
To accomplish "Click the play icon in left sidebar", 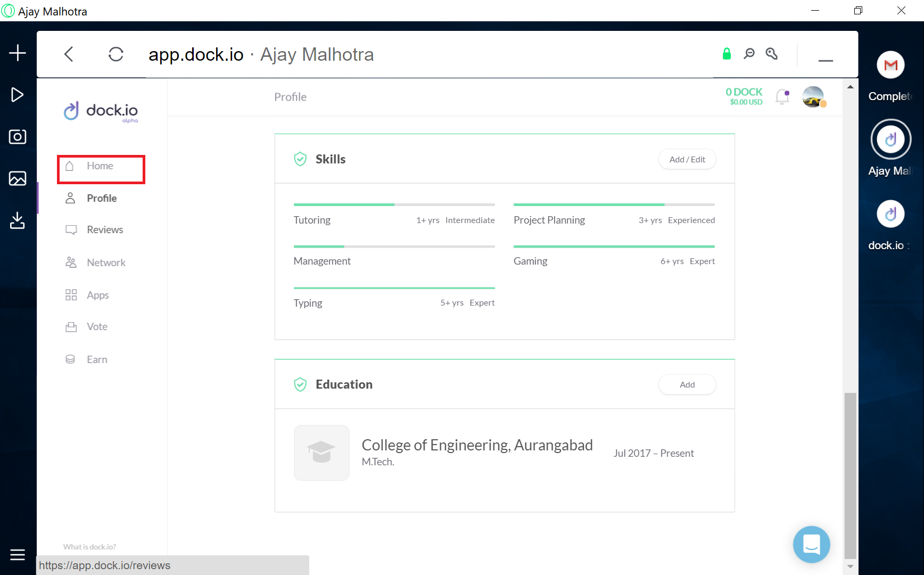I will [x=18, y=95].
